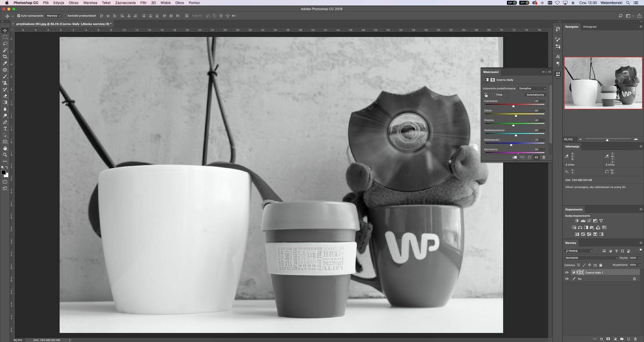Switch to the Histogram tab
644x342 pixels.
click(x=590, y=27)
